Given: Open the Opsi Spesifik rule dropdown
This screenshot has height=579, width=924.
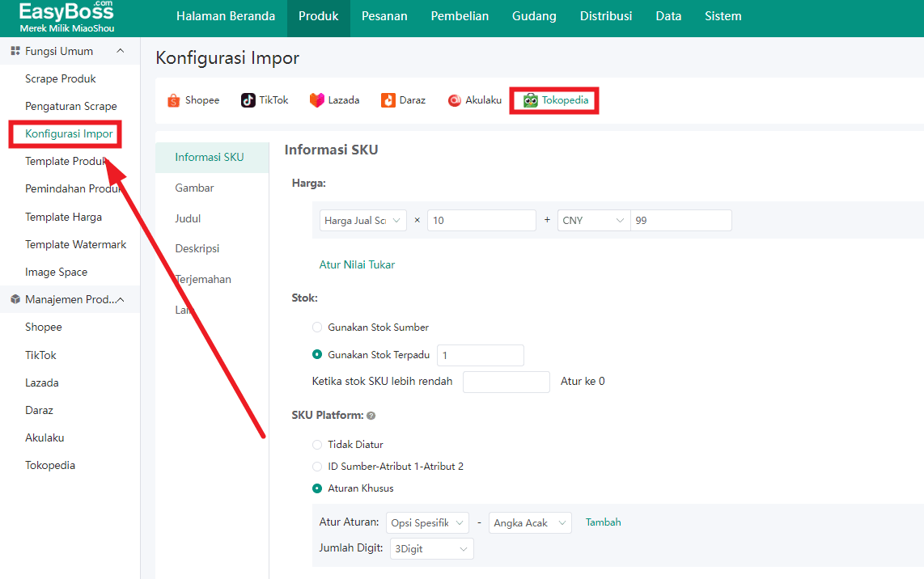Looking at the screenshot, I should click(428, 523).
